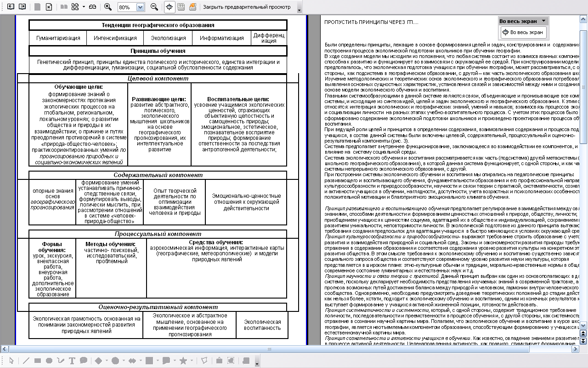Jump to the last document page
The height and width of the screenshot is (368, 588).
pyautogui.click(x=49, y=7)
